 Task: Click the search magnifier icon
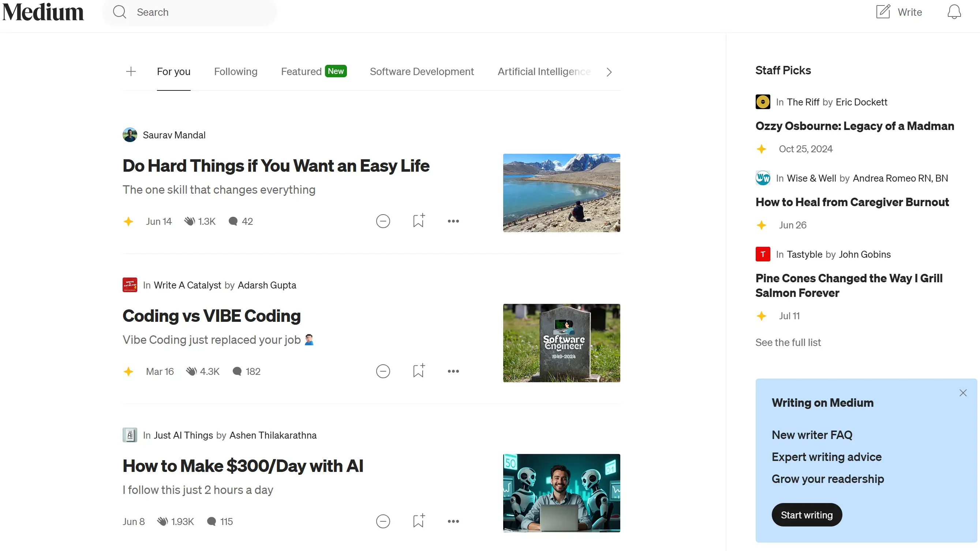tap(119, 12)
